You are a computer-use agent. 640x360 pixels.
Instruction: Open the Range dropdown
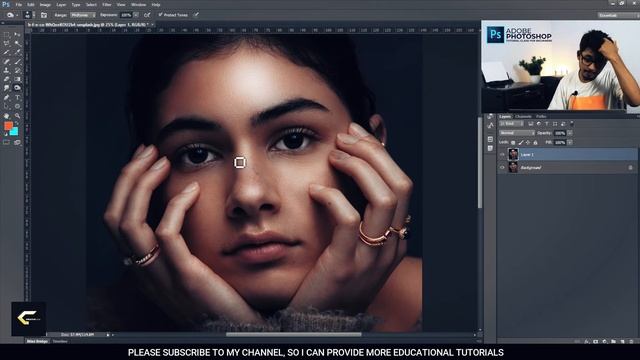point(83,15)
